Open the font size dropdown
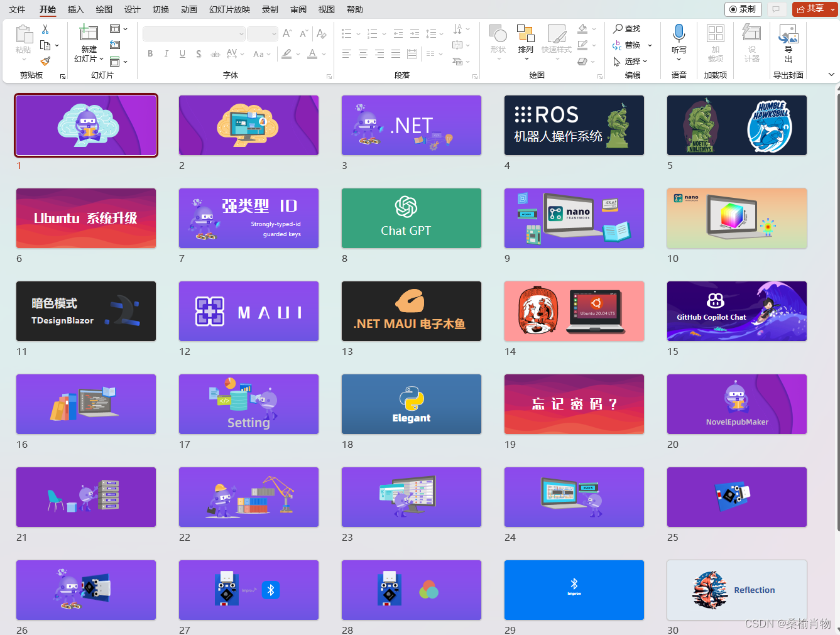Screen dimensions: 840x635 [274, 34]
